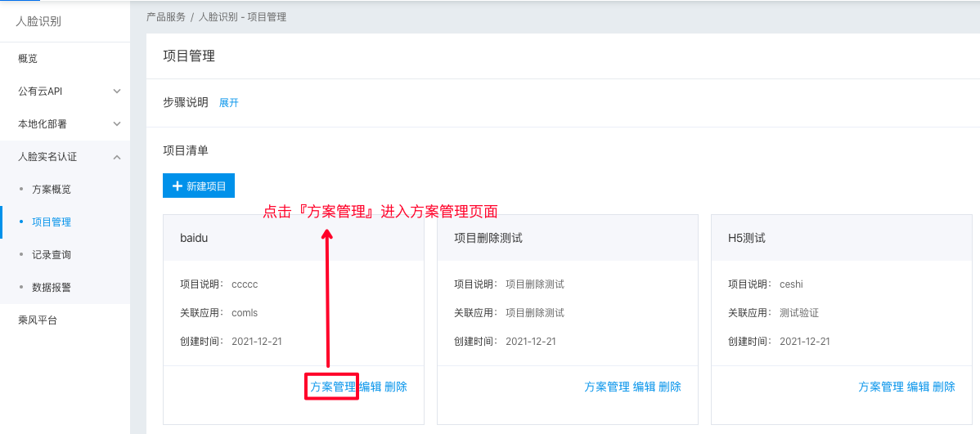Expand 步骤说明 with the 展开 link
Image resolution: width=980 pixels, height=434 pixels.
229,102
